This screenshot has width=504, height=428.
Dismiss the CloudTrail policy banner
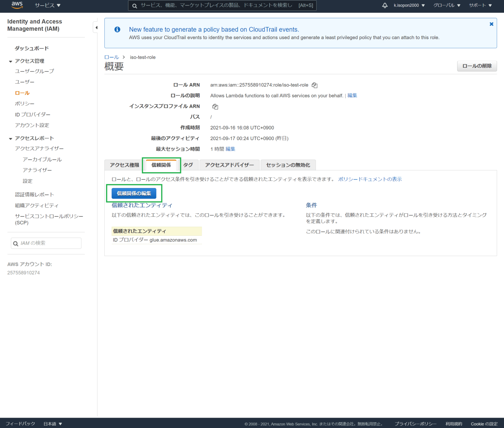(x=492, y=24)
